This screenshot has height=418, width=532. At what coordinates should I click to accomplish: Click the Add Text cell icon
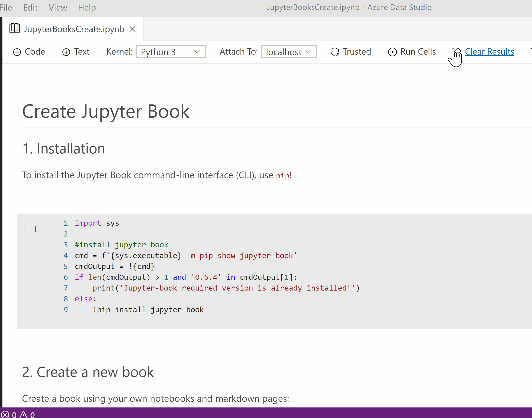(66, 52)
